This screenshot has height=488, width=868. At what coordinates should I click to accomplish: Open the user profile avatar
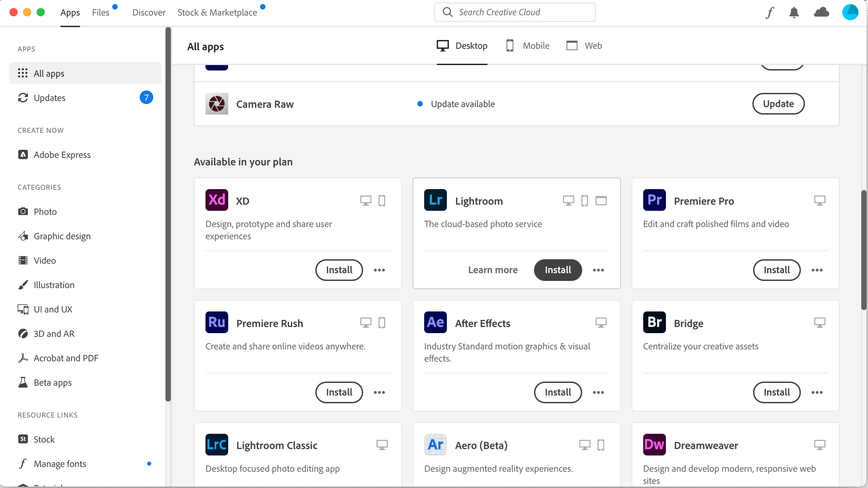(x=850, y=12)
